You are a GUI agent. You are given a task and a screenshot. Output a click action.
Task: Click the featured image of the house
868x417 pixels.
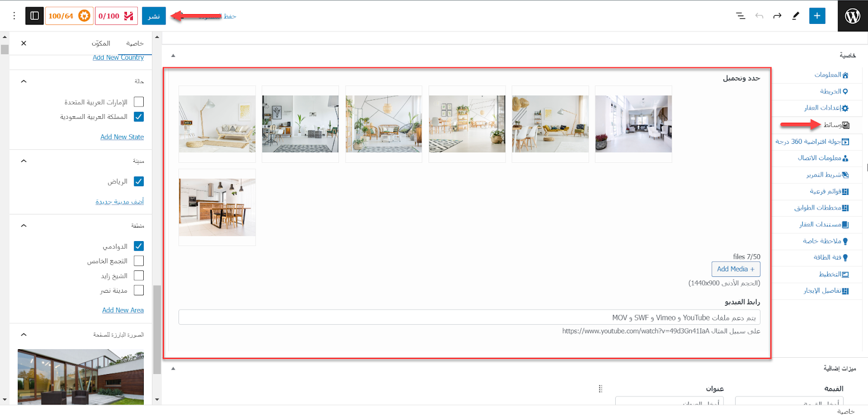pos(81,377)
